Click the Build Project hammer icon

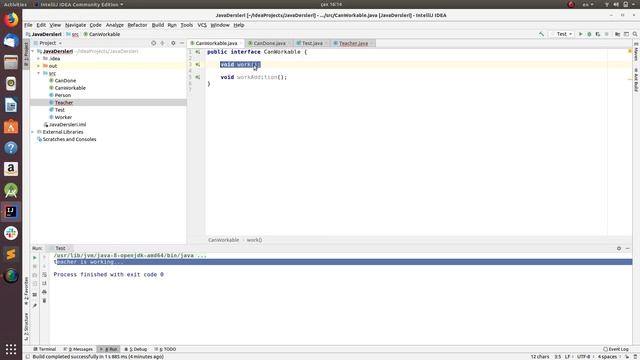click(x=541, y=34)
